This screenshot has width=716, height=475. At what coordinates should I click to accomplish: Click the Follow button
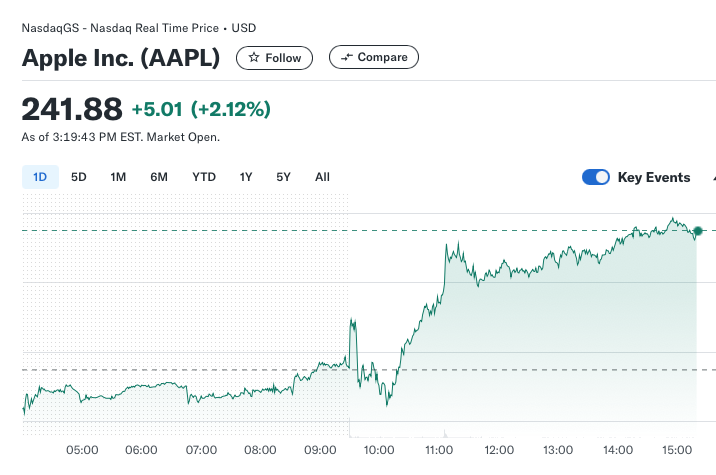pyautogui.click(x=274, y=58)
